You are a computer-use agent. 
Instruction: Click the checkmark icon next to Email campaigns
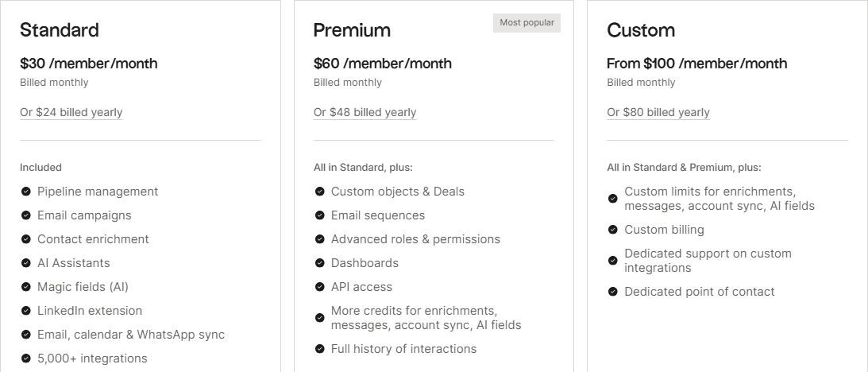(x=26, y=215)
